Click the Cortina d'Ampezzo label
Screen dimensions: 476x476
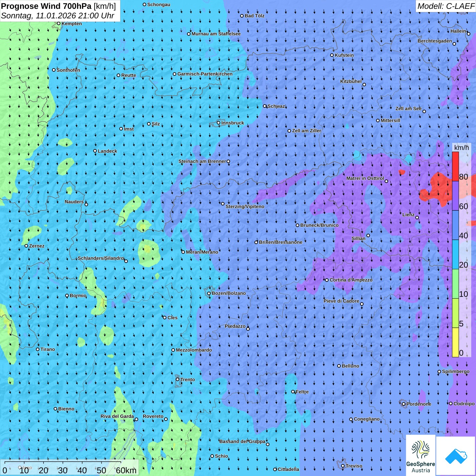[x=351, y=280]
